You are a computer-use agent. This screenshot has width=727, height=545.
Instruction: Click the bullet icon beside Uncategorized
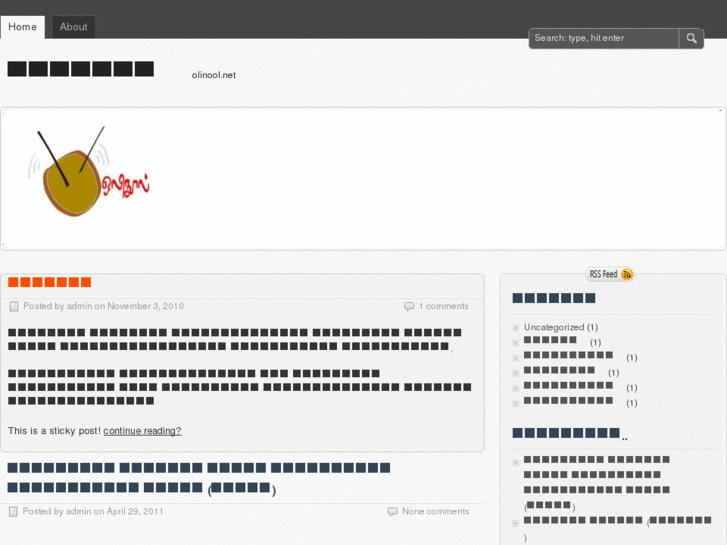click(x=516, y=328)
